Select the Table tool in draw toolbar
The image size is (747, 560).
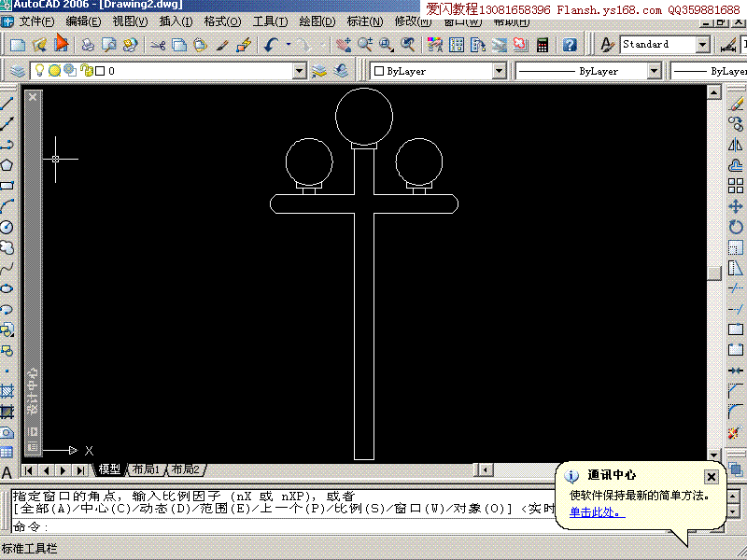7,453
